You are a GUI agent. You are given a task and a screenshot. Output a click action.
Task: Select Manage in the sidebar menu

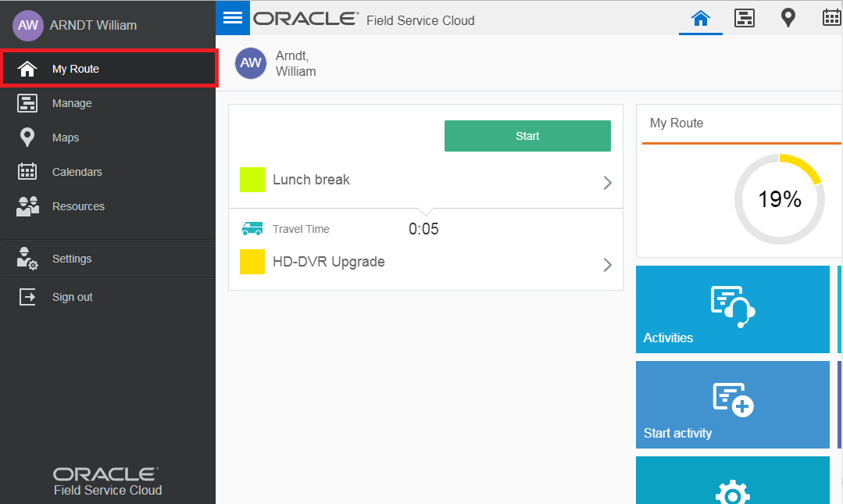coord(108,103)
